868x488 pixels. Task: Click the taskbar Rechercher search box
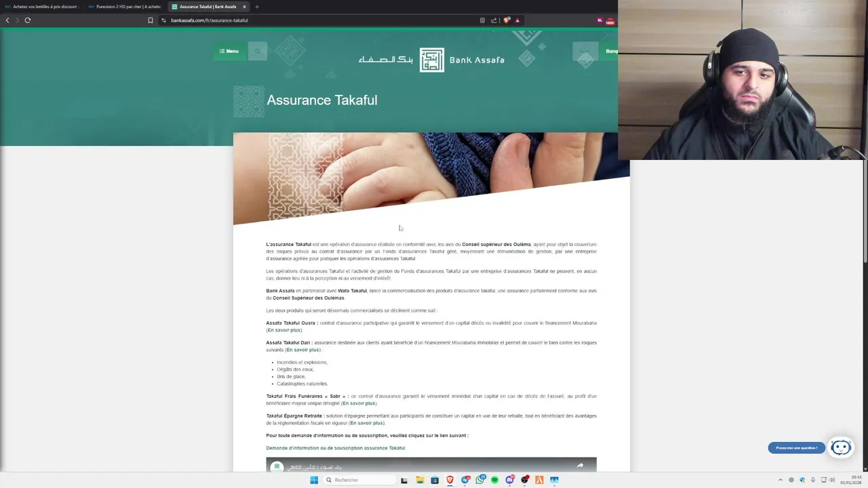point(358,480)
